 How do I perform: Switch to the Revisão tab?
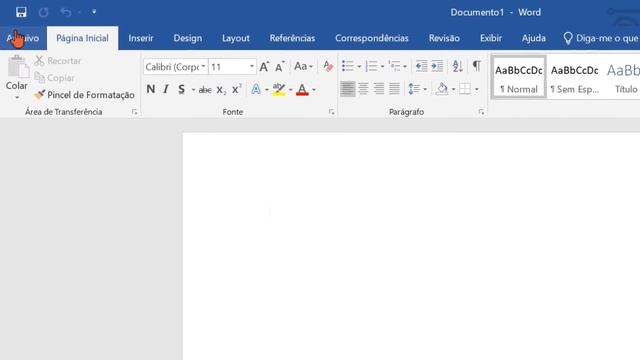tap(444, 38)
